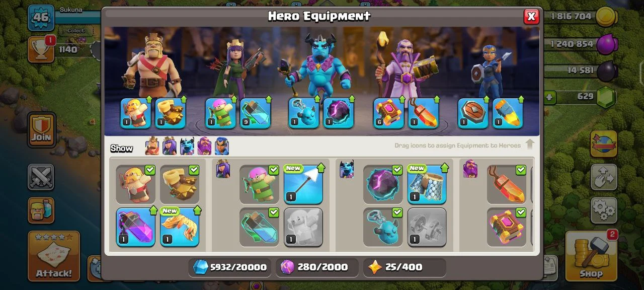Toggle Minion Prince filter in Show row

point(187,146)
